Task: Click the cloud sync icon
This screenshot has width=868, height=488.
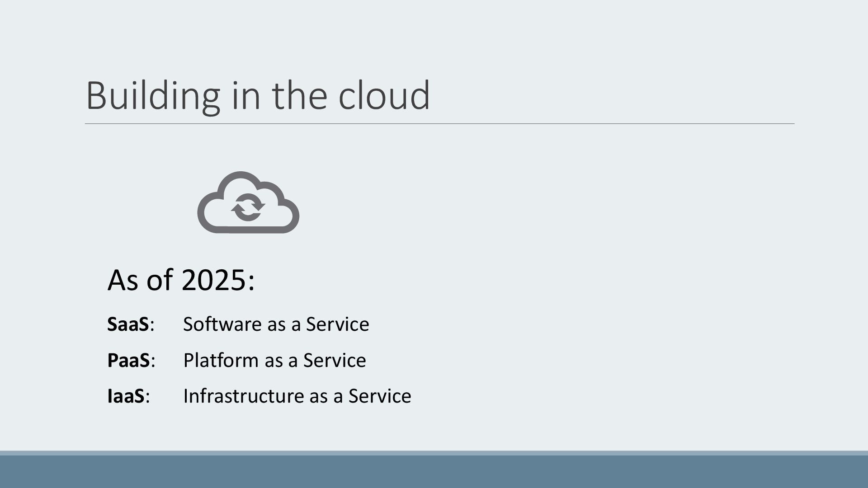Action: [248, 202]
